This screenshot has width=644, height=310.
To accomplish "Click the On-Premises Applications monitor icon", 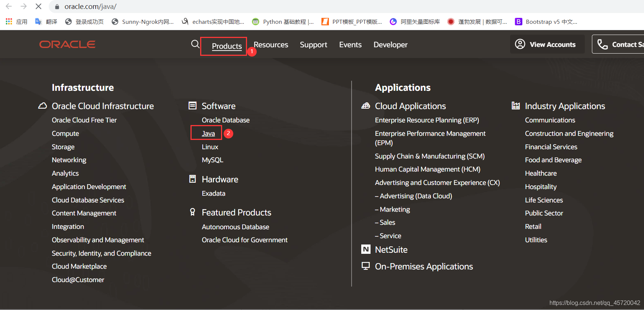I will (366, 266).
